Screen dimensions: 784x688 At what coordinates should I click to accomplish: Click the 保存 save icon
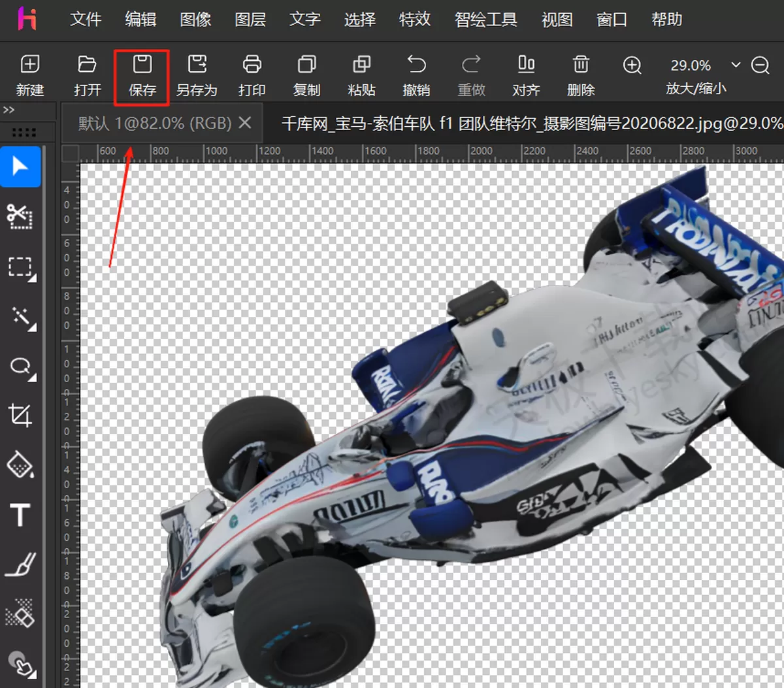click(x=142, y=65)
